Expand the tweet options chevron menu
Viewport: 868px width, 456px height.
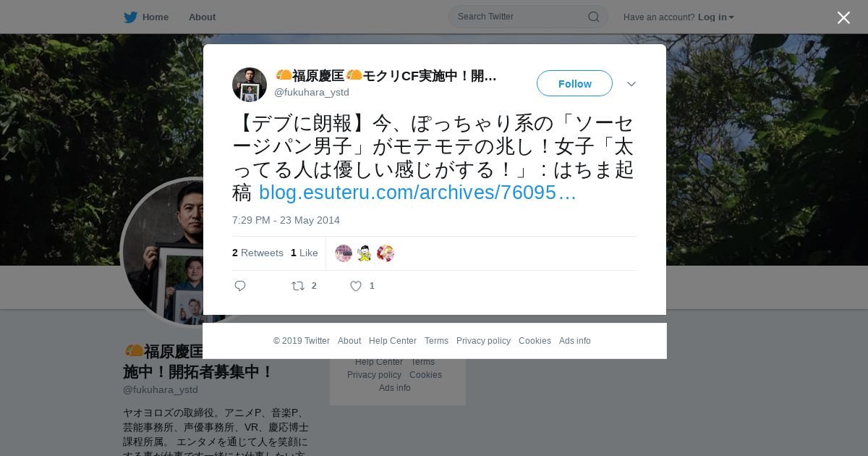point(631,84)
